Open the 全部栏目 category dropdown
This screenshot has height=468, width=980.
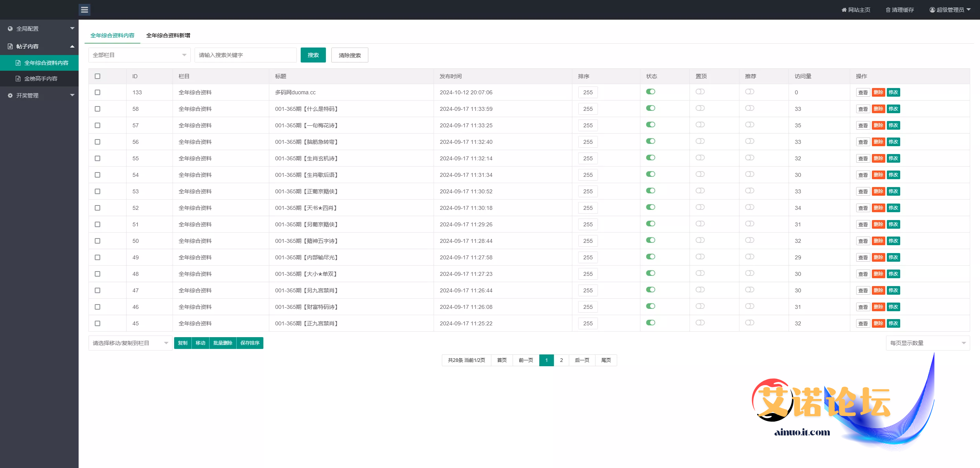(x=140, y=55)
